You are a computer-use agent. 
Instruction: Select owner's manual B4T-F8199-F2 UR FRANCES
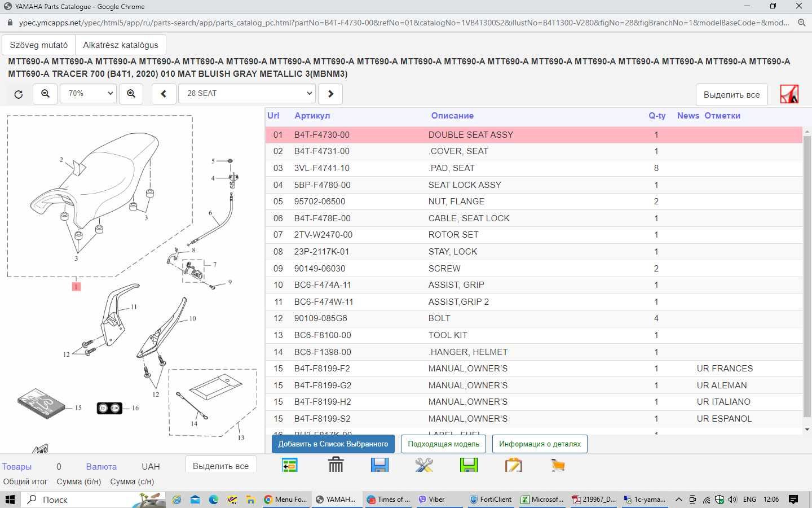(533, 369)
